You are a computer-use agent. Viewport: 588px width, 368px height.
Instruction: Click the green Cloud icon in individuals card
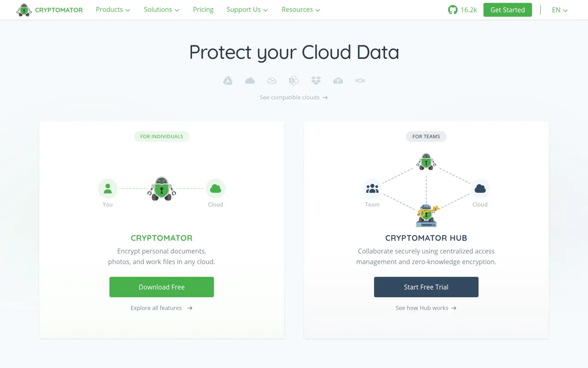(215, 188)
